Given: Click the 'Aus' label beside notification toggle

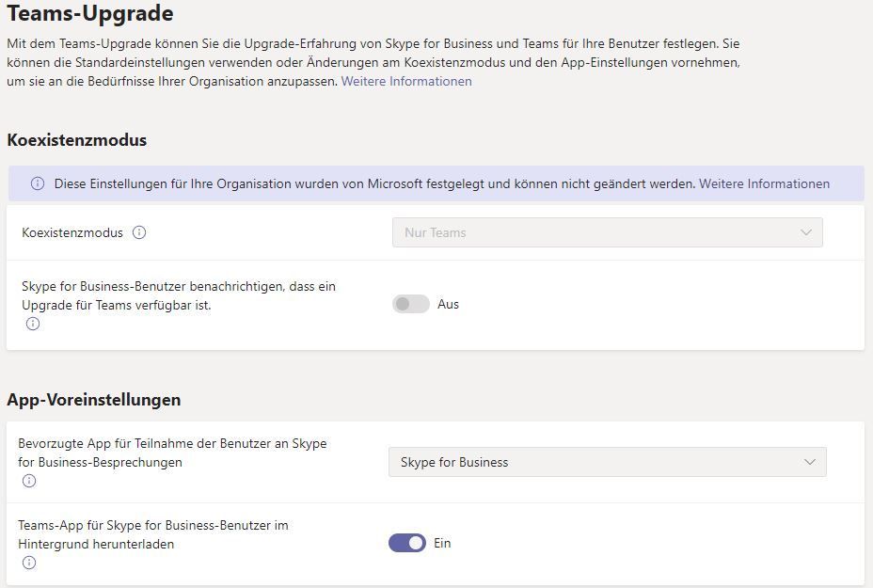Looking at the screenshot, I should tap(449, 304).
